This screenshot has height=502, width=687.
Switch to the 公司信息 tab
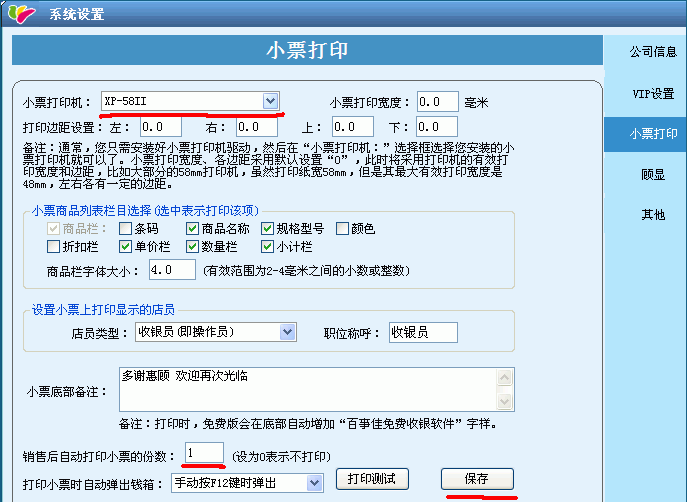point(645,52)
